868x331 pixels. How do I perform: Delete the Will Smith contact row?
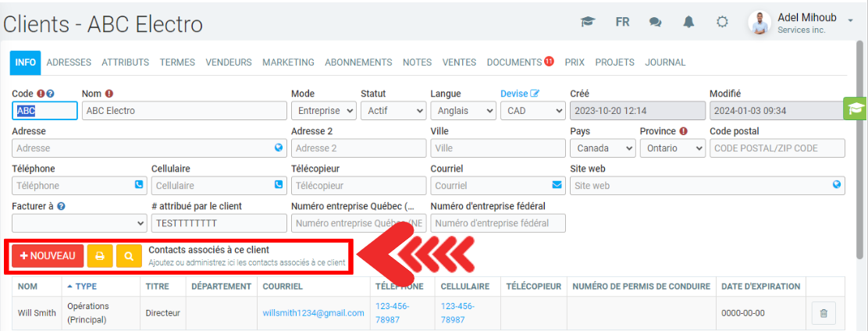[x=823, y=314]
